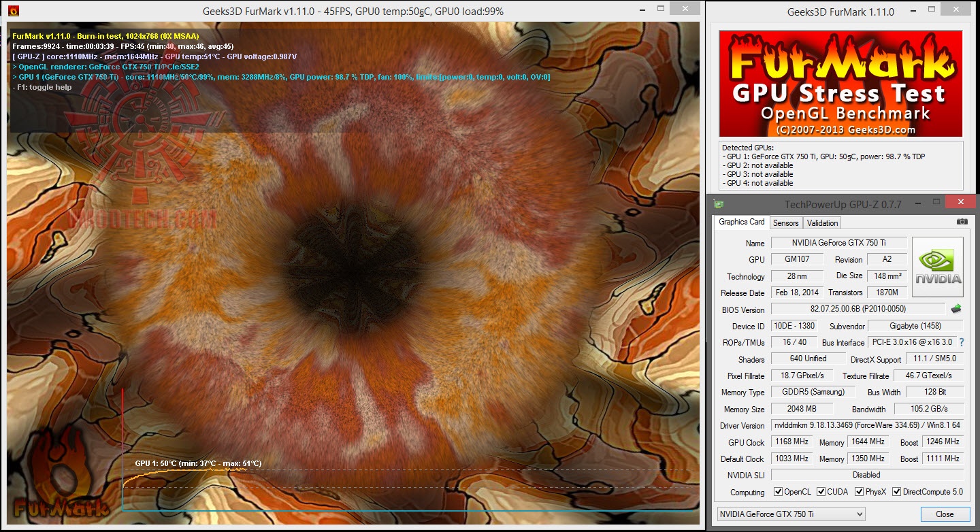Click the Die Size value 148 mm²
This screenshot has width=980, height=532.
click(887, 276)
